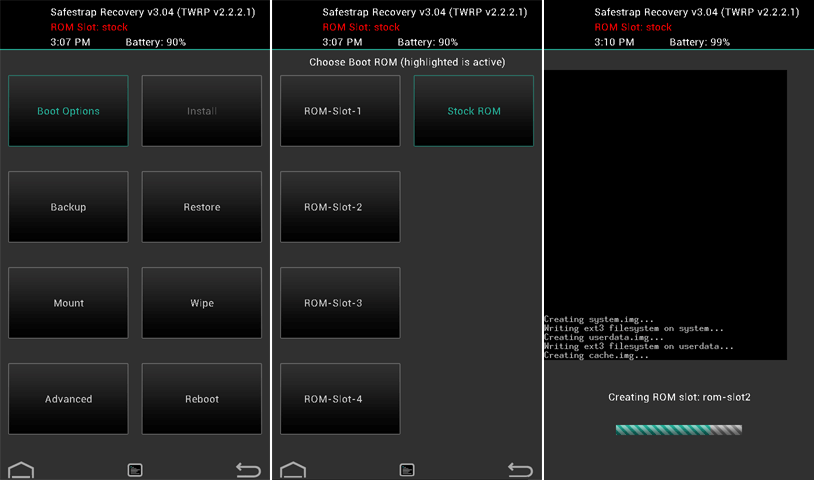Tap back arrow on Boot ROM screen
Image resolution: width=815 pixels, height=480 pixels.
520,470
